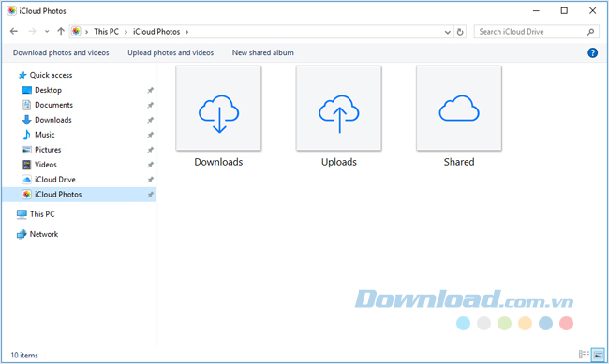Click the iCloud Photos icon in address bar
The width and height of the screenshot is (609, 364).
click(x=76, y=32)
